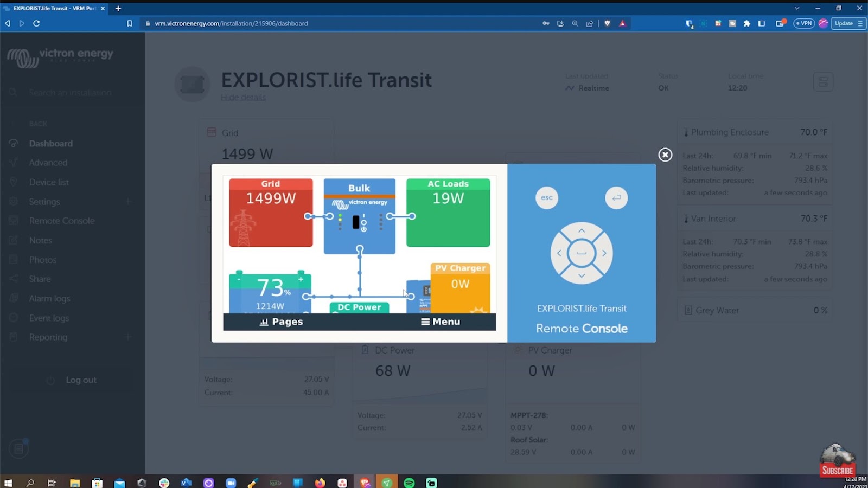Select the battery 73% tile
This screenshot has height=488, width=868.
(270, 292)
